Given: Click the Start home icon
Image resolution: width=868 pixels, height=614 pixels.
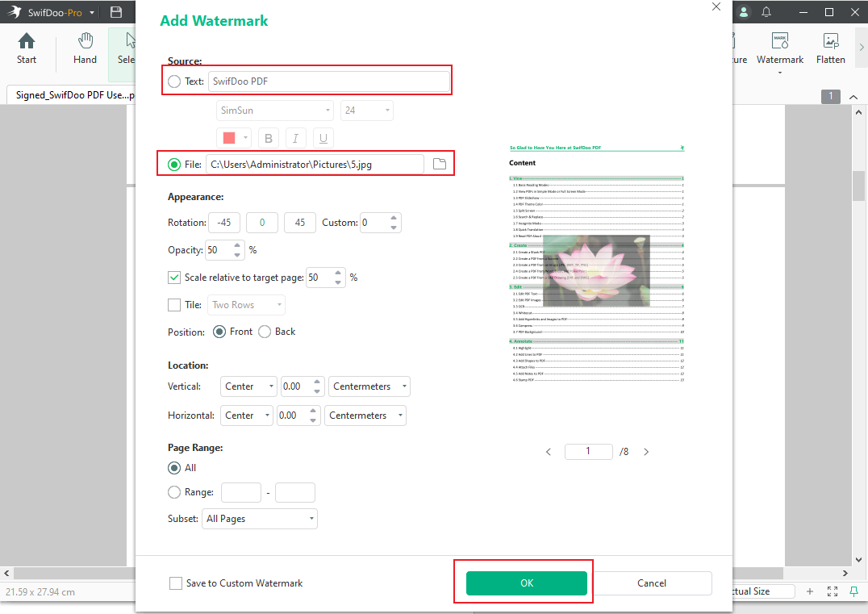Looking at the screenshot, I should [27, 50].
